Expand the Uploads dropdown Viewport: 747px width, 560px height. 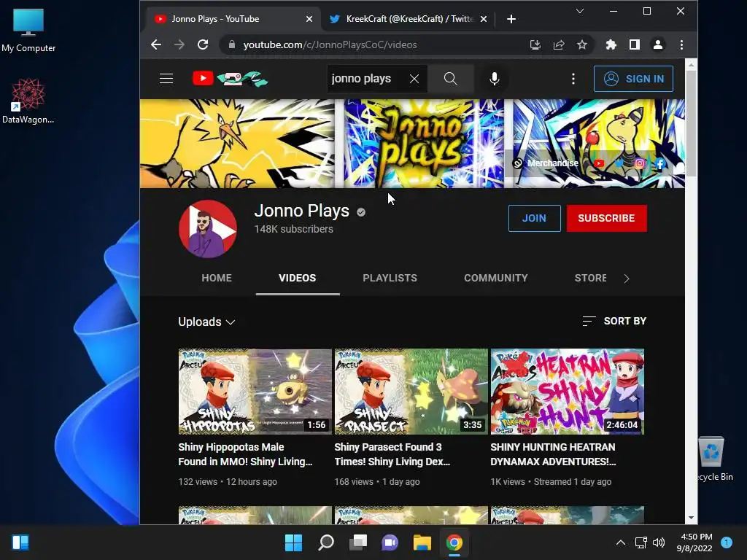(206, 322)
